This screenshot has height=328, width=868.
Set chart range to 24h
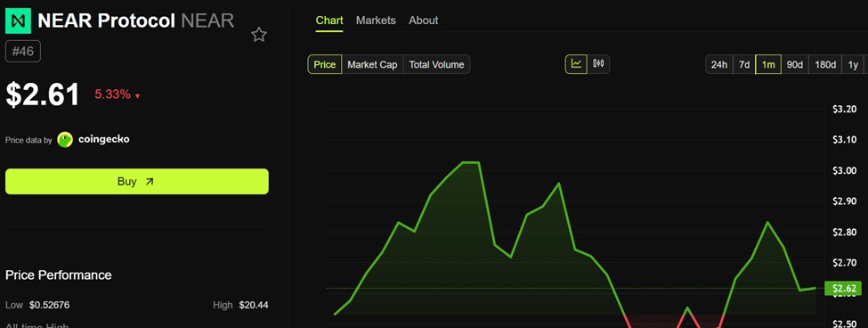719,64
